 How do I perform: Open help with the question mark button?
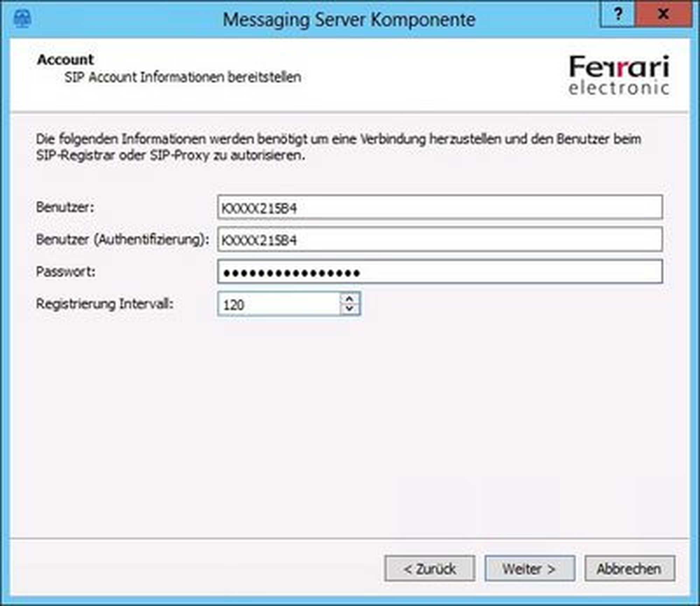pyautogui.click(x=618, y=15)
